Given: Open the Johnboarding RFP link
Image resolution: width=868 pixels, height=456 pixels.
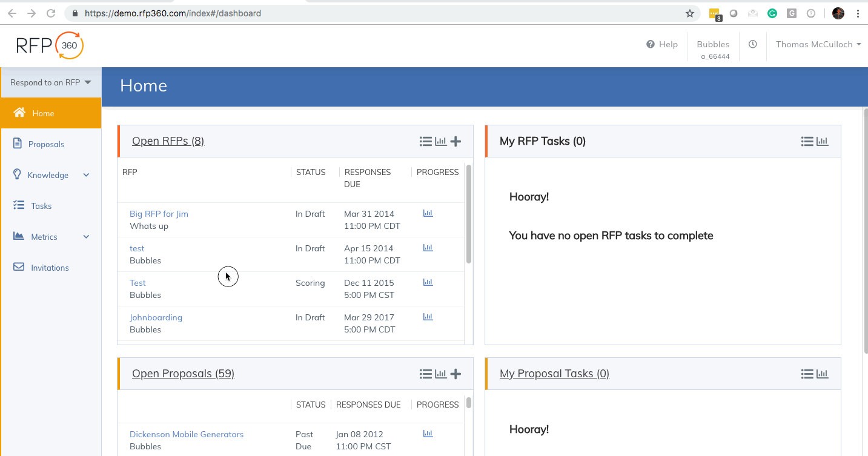Looking at the screenshot, I should pyautogui.click(x=156, y=317).
